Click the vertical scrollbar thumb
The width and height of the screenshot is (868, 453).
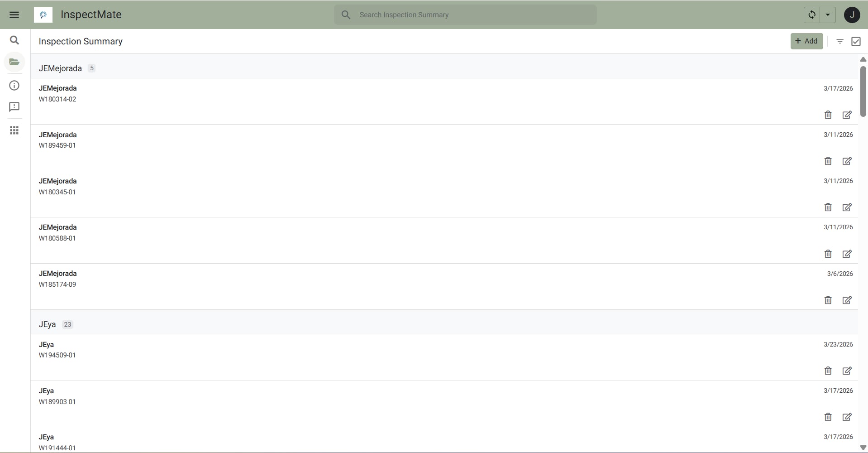pyautogui.click(x=863, y=91)
